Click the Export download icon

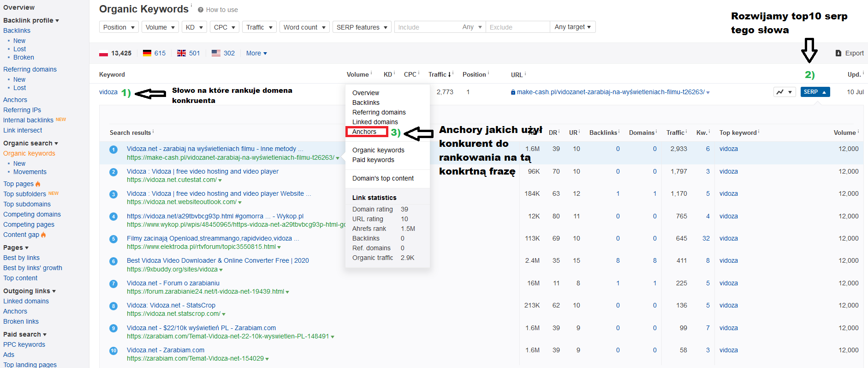click(838, 53)
